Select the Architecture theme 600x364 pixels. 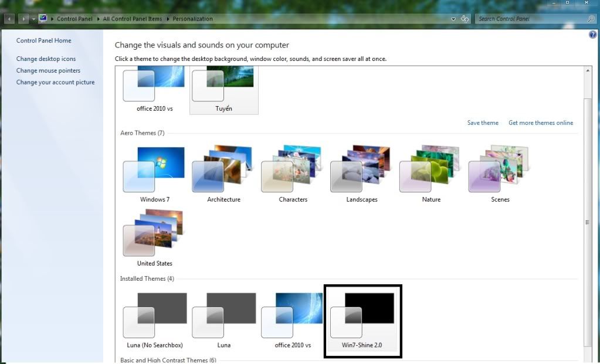point(224,174)
